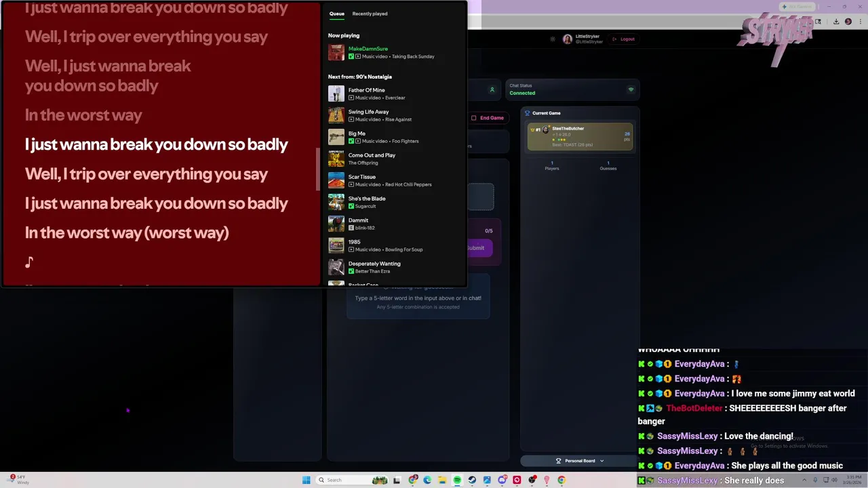This screenshot has height=488, width=868.
Task: Click the Desperately Wanting album thumbnail
Action: coord(336,267)
